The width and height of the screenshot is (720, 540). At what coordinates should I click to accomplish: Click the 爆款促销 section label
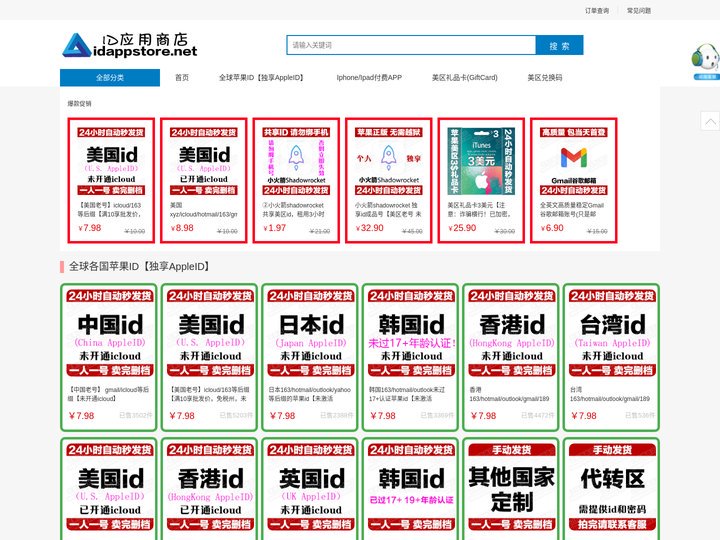(79, 104)
